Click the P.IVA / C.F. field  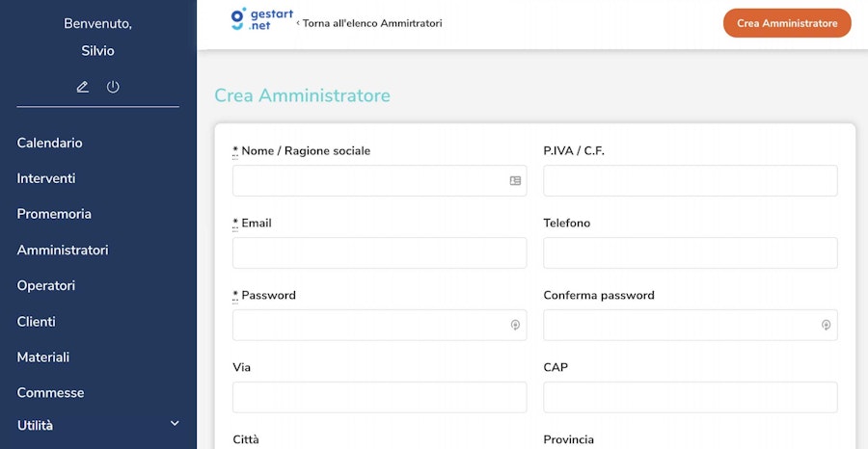tap(690, 180)
